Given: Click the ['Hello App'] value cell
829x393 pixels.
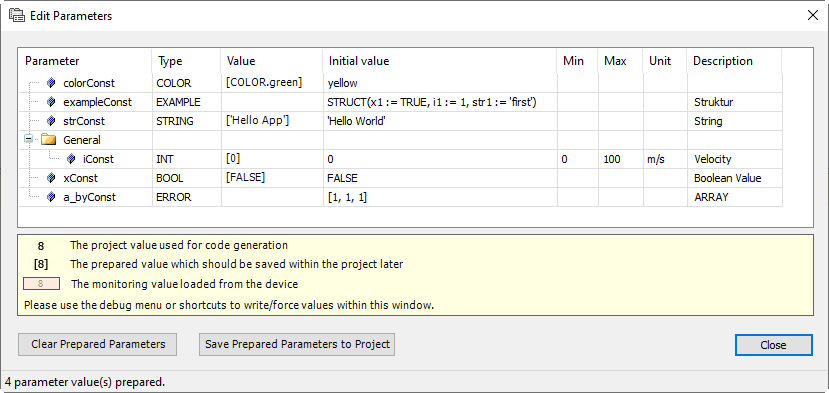Looking at the screenshot, I should pos(272,121).
